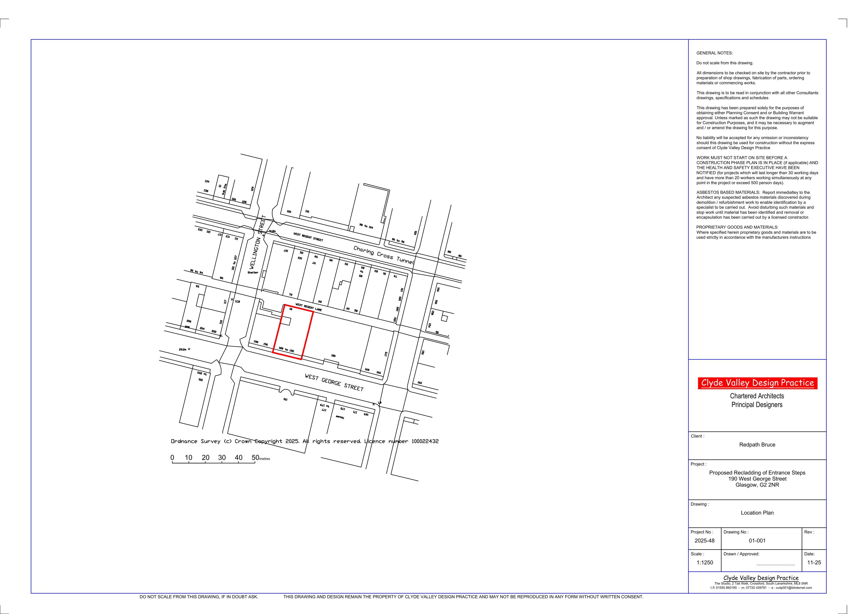
Task: Click the 'Glasgow, G2 2NR' postcode line
Action: click(757, 485)
